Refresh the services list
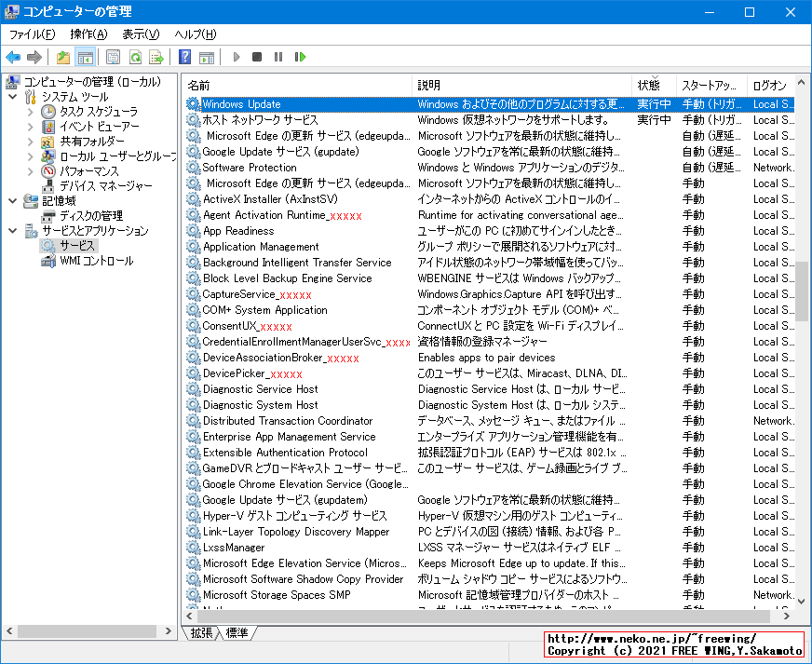 (x=136, y=57)
